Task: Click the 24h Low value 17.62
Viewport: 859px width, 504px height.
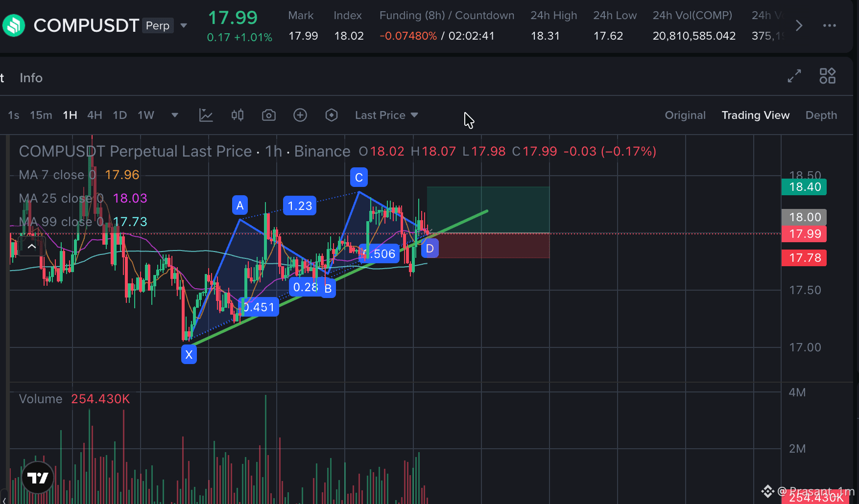Action: click(608, 36)
